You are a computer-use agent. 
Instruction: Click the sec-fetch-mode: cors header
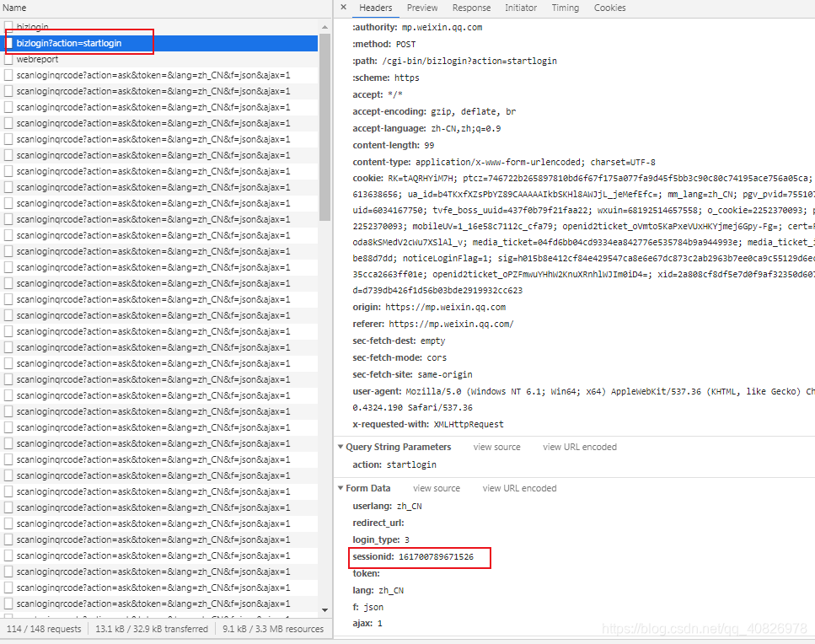coord(399,357)
